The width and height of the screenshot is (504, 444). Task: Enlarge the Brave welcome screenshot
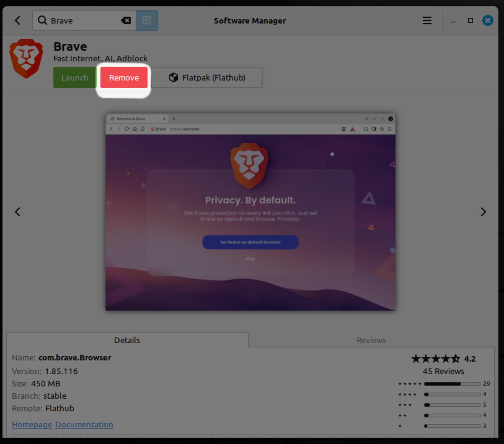[x=250, y=212]
